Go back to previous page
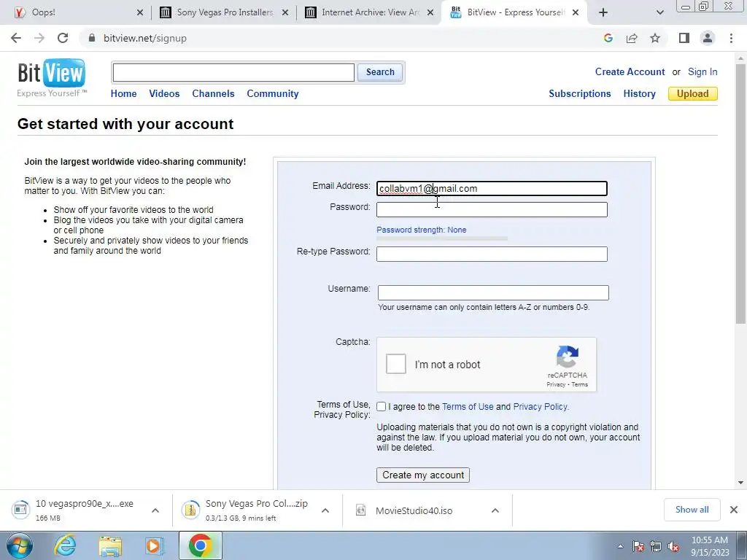This screenshot has height=560, width=747. point(16,38)
